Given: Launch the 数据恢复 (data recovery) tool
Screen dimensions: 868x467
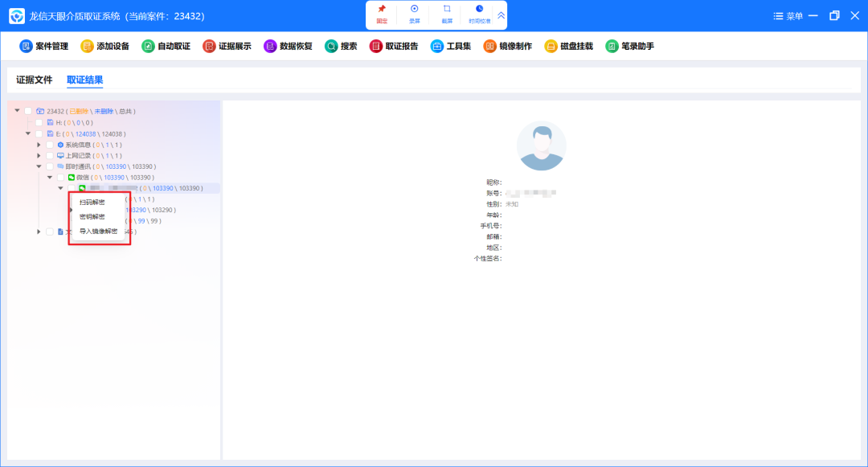Looking at the screenshot, I should tap(288, 47).
